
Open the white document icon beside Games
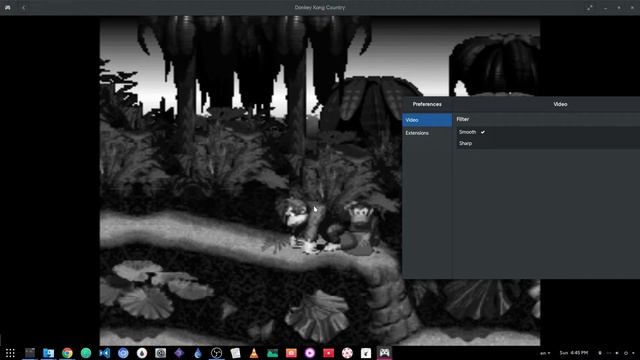(366, 353)
